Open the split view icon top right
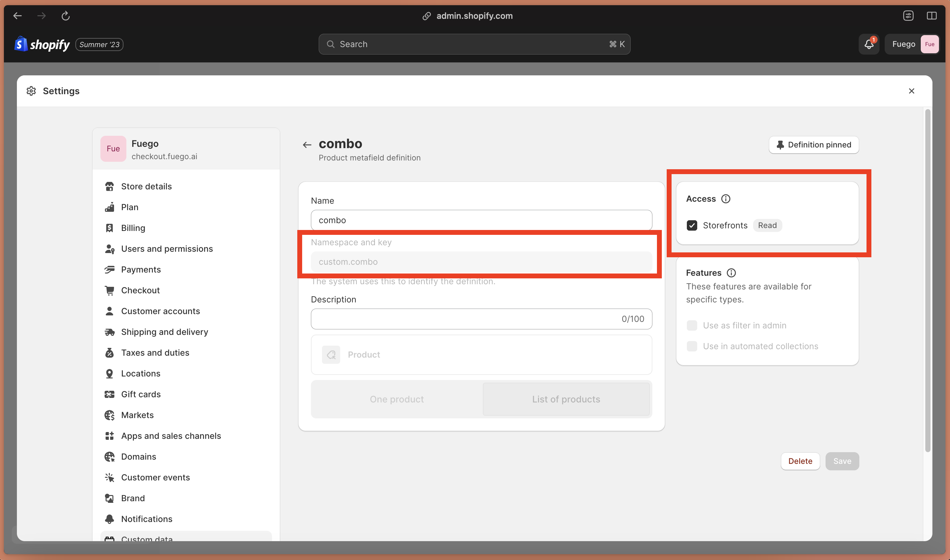This screenshot has width=950, height=560. (932, 16)
